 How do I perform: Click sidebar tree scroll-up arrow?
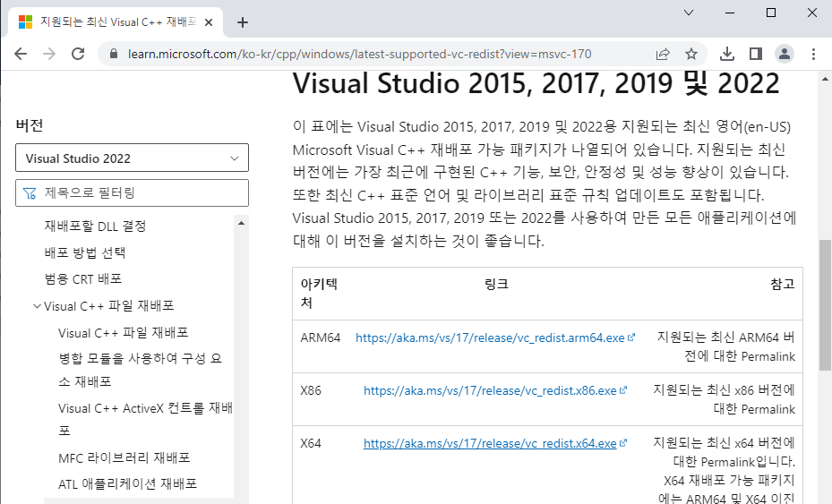click(242, 223)
